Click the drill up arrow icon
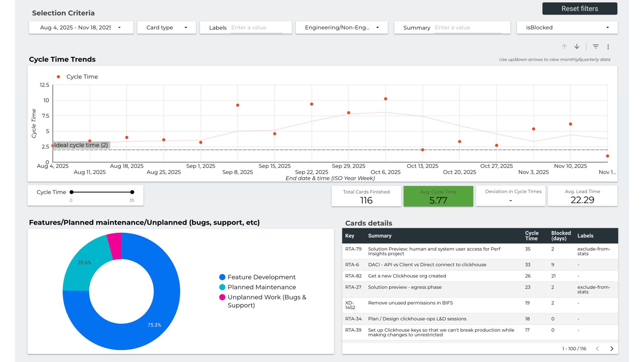This screenshot has height=362, width=644. (x=564, y=47)
